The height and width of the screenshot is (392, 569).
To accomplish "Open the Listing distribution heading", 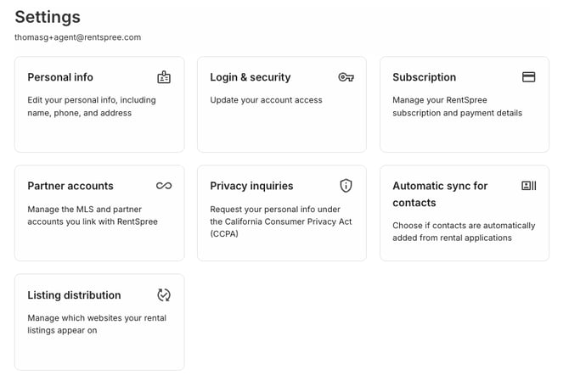I will pos(74,295).
